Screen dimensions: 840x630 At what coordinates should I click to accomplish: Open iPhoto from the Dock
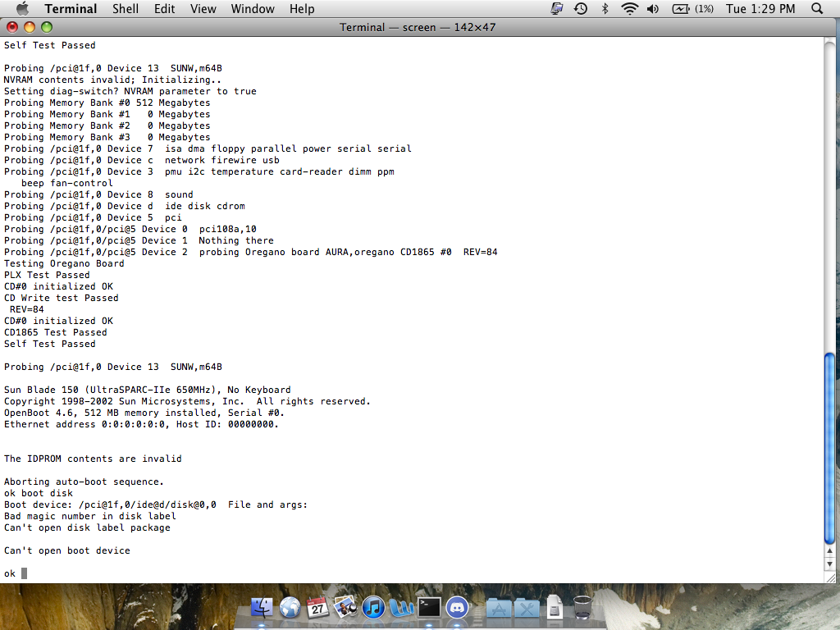345,607
